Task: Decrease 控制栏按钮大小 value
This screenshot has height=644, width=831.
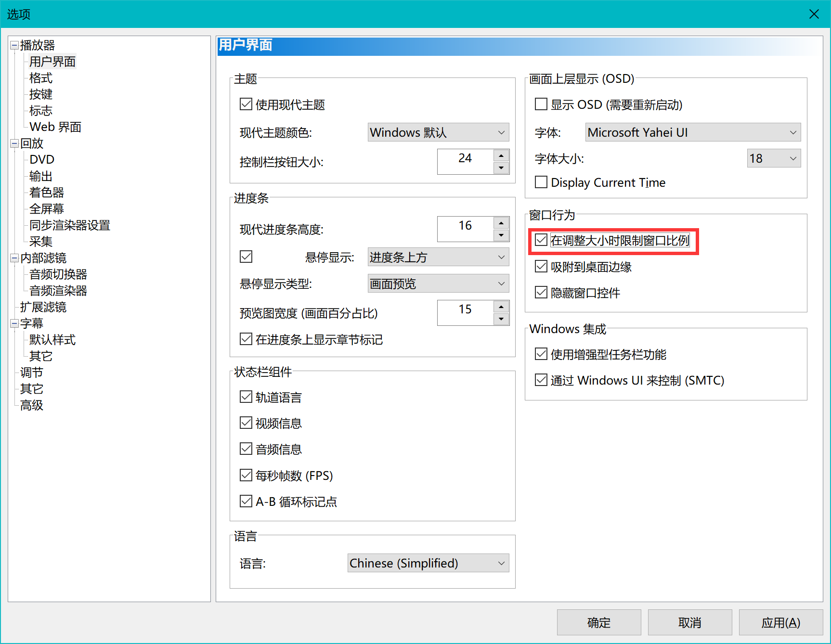Action: click(501, 168)
